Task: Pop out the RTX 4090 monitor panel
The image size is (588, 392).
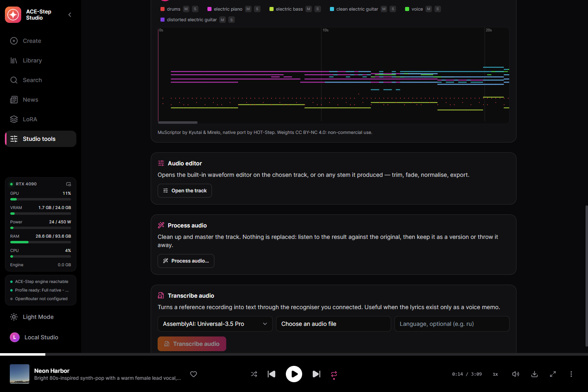Action: coord(69,184)
